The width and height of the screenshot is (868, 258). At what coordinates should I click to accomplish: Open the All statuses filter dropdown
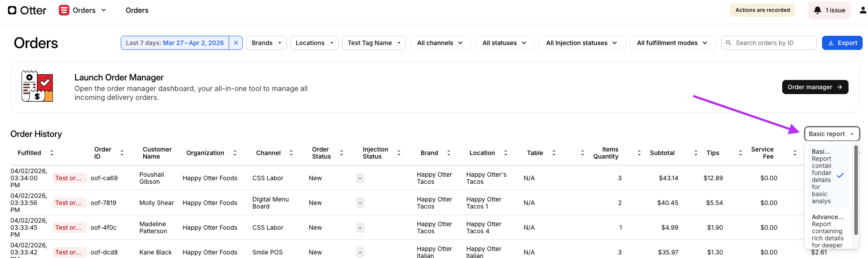coord(505,43)
